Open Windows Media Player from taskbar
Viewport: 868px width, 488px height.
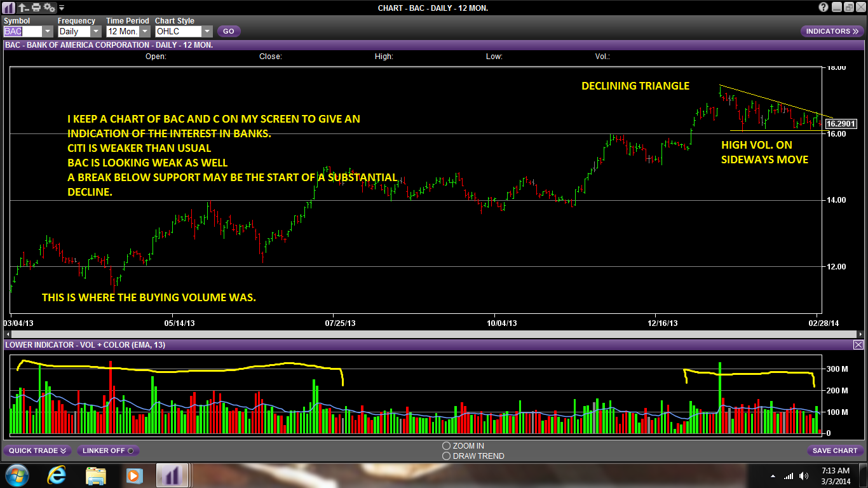coord(133,475)
